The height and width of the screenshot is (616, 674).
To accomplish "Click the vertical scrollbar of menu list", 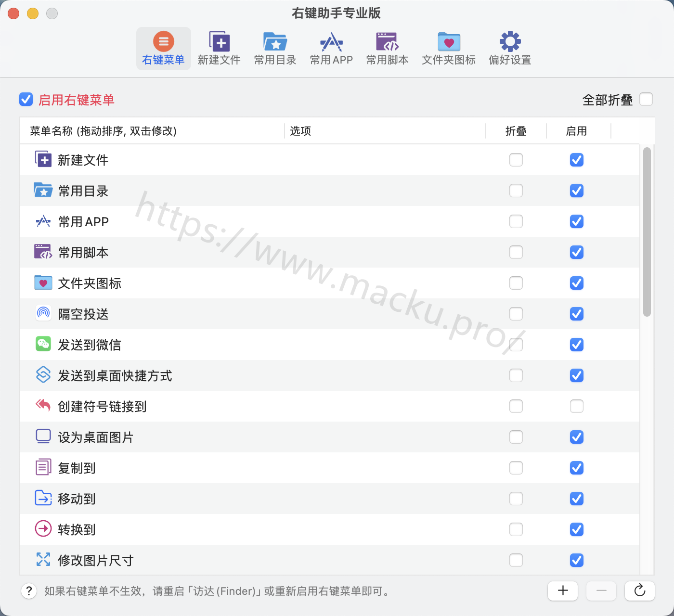I will pyautogui.click(x=647, y=232).
